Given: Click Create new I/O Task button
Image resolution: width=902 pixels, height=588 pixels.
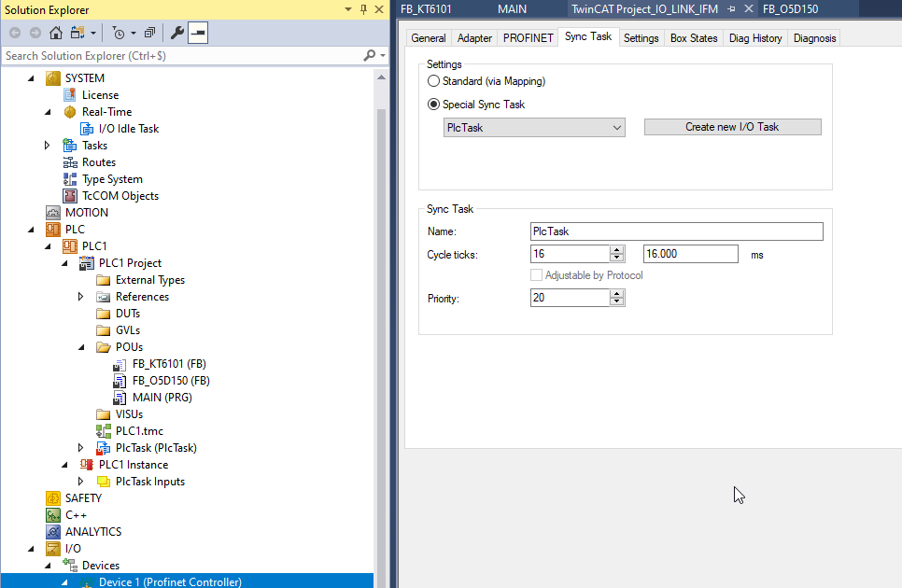Looking at the screenshot, I should pyautogui.click(x=732, y=127).
